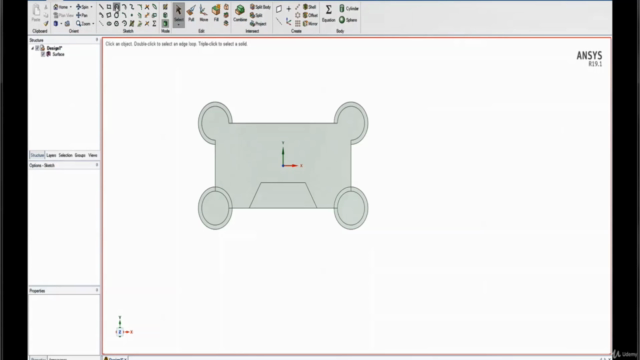The height and width of the screenshot is (360, 640).
Task: Open the Views tab
Action: coord(93,155)
